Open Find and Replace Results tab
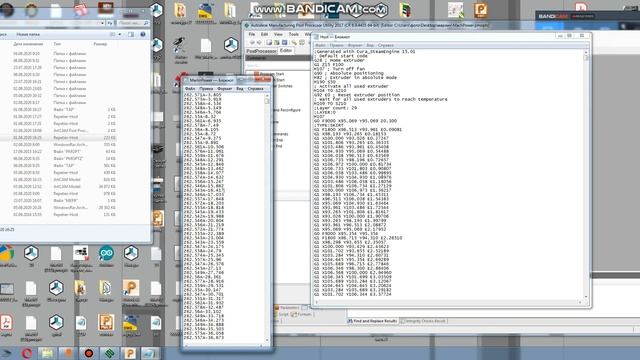The height and width of the screenshot is (360, 640). [x=372, y=321]
